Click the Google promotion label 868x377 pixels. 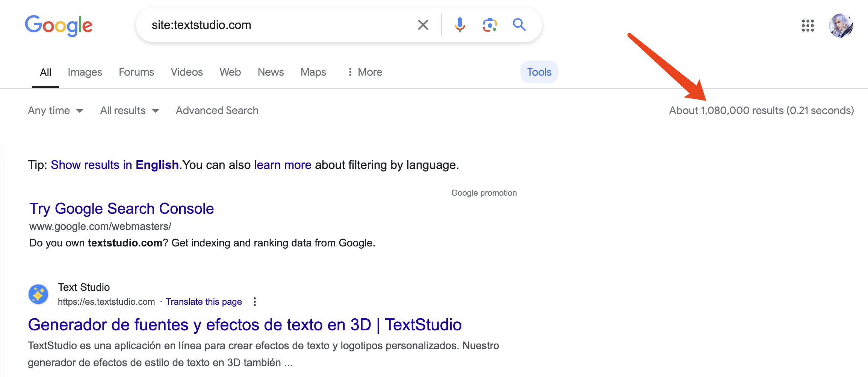pyautogui.click(x=484, y=193)
